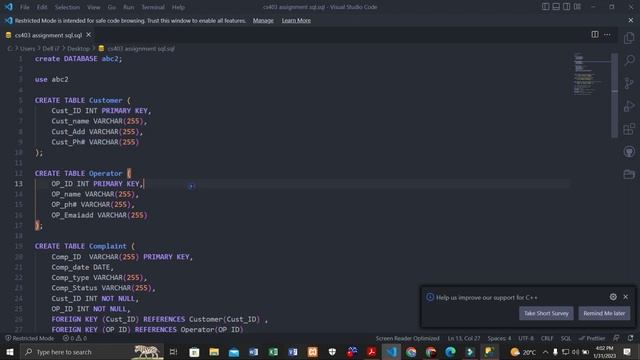The width and height of the screenshot is (640, 360).
Task: Open errors and warnings status indicator
Action: tap(75, 338)
